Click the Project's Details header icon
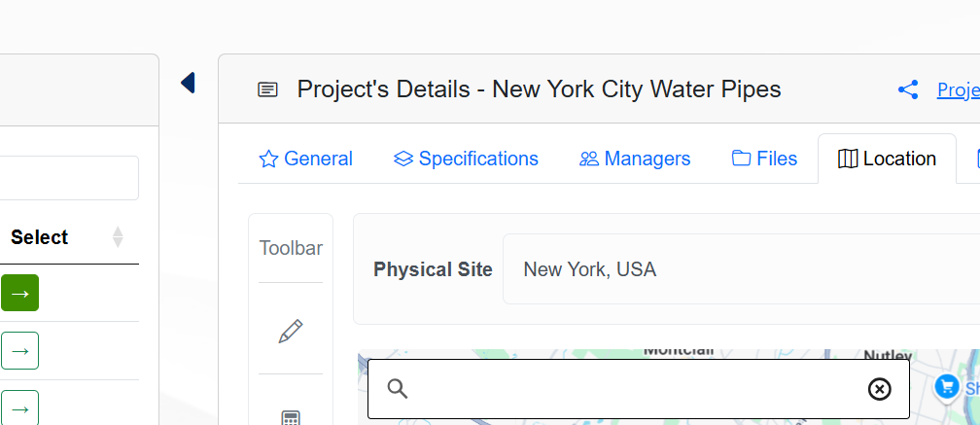 (267, 90)
